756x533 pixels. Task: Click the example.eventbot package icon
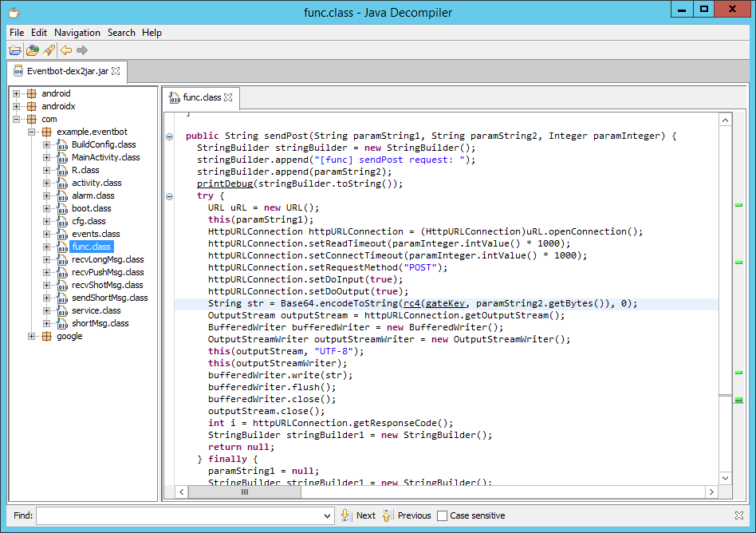(47, 132)
